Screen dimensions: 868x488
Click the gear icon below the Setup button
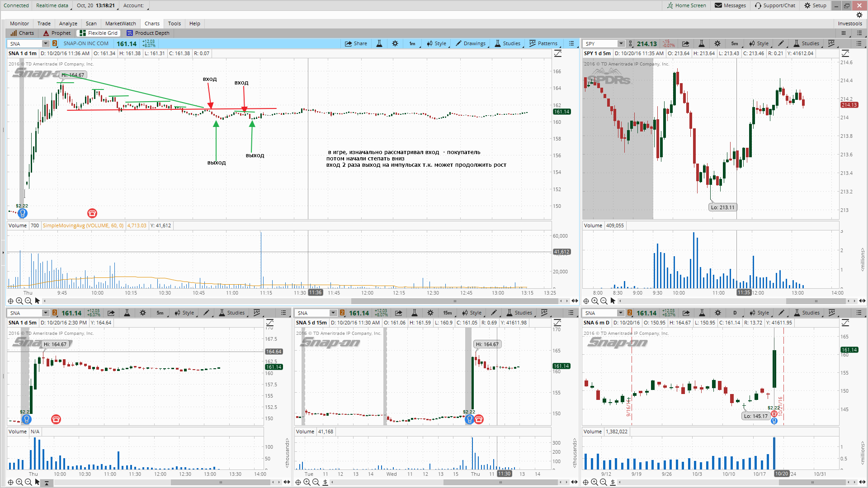(859, 15)
